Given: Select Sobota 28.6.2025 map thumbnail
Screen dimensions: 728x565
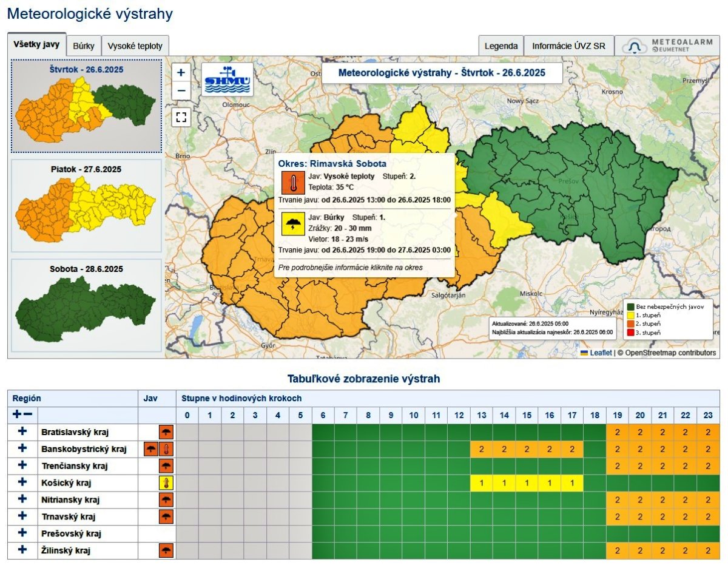Looking at the screenshot, I should pyautogui.click(x=86, y=305).
